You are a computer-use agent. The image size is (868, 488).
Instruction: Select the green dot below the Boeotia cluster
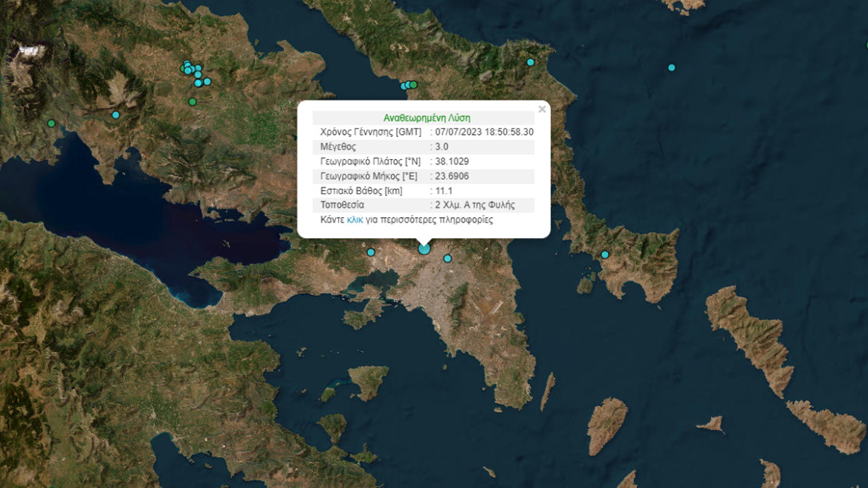tap(192, 100)
